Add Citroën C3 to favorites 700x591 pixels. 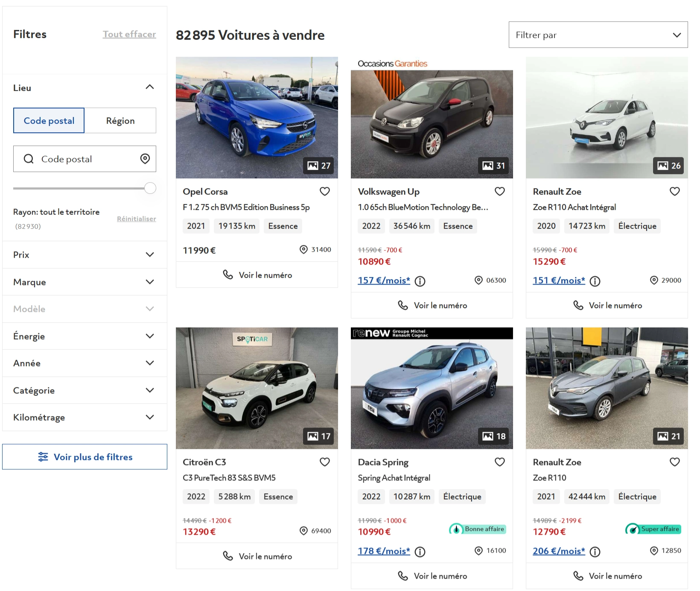(x=325, y=462)
